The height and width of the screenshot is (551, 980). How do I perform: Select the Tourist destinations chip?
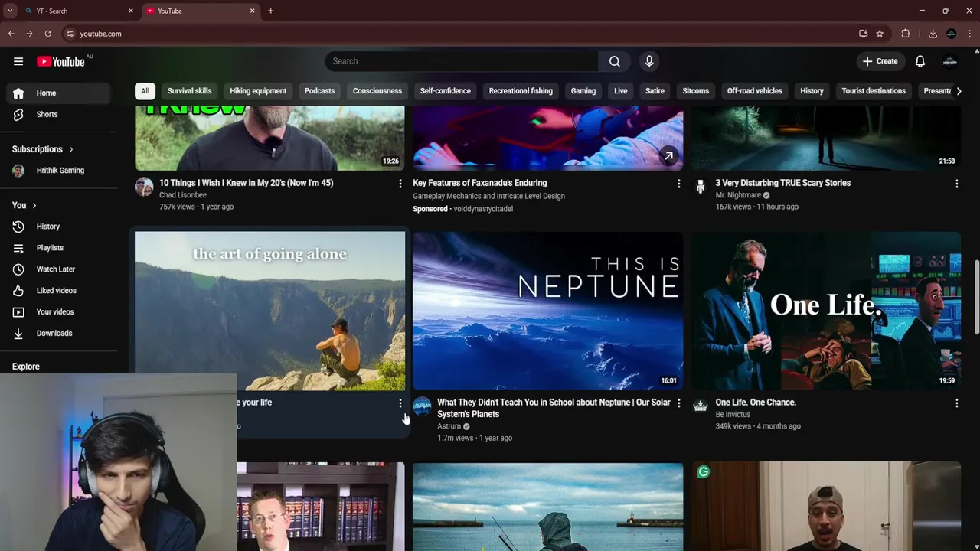pyautogui.click(x=874, y=91)
